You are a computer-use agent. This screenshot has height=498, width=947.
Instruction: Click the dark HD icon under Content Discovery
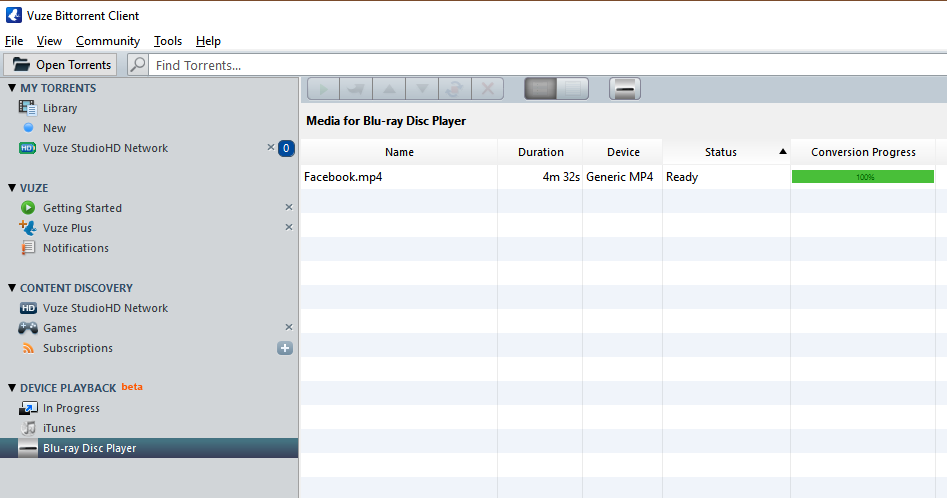[x=28, y=308]
